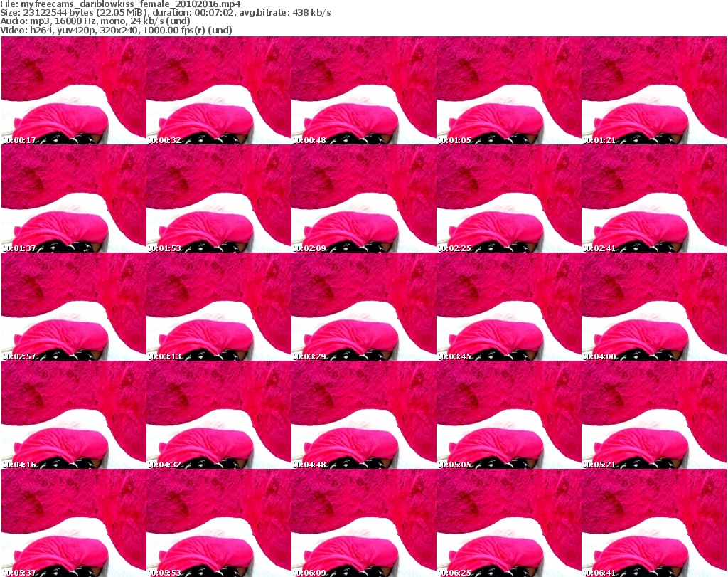The width and height of the screenshot is (728, 577).
Task: Select the thumbnail stamped 00:00:17
Action: 74,90
